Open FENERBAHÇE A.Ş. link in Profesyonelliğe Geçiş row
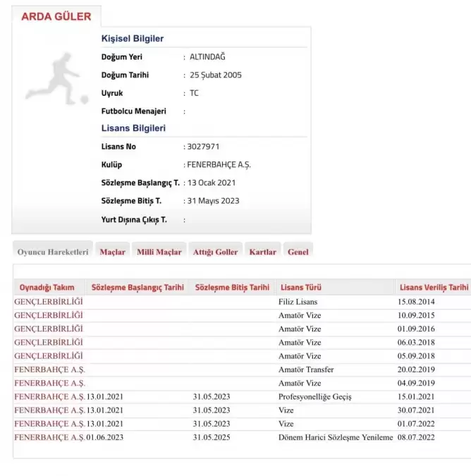This screenshot has height=476, width=471. click(x=50, y=396)
